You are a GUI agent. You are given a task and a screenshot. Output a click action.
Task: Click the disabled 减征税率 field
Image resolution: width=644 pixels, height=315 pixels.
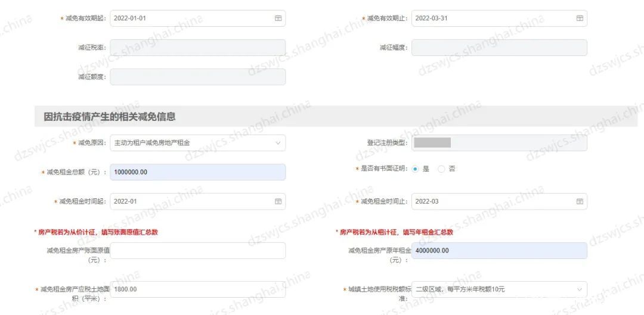click(x=197, y=48)
